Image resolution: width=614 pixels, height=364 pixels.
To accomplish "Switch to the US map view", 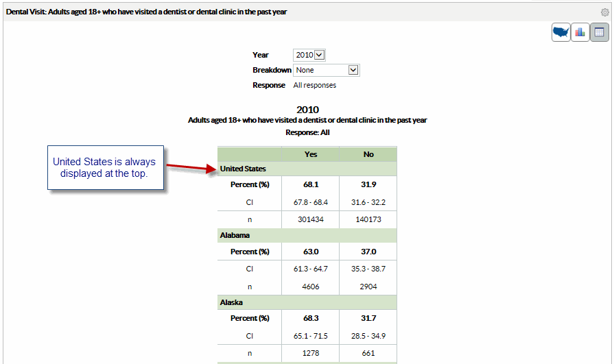I will tap(561, 32).
